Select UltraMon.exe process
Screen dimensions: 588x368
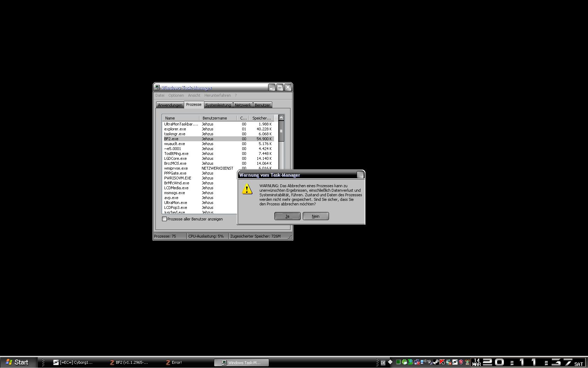pyautogui.click(x=201, y=203)
